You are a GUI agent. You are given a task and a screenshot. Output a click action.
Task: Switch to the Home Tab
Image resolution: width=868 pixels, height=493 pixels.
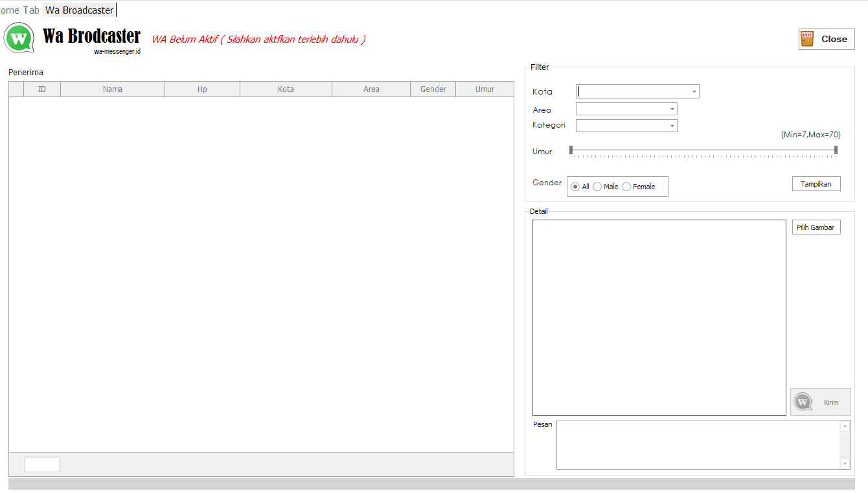pos(19,10)
